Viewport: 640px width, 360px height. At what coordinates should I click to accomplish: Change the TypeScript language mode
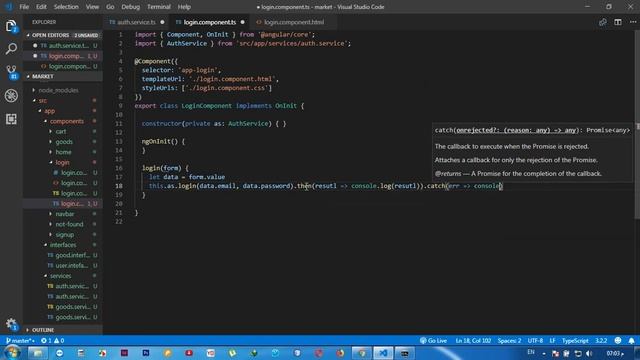[x=575, y=340]
